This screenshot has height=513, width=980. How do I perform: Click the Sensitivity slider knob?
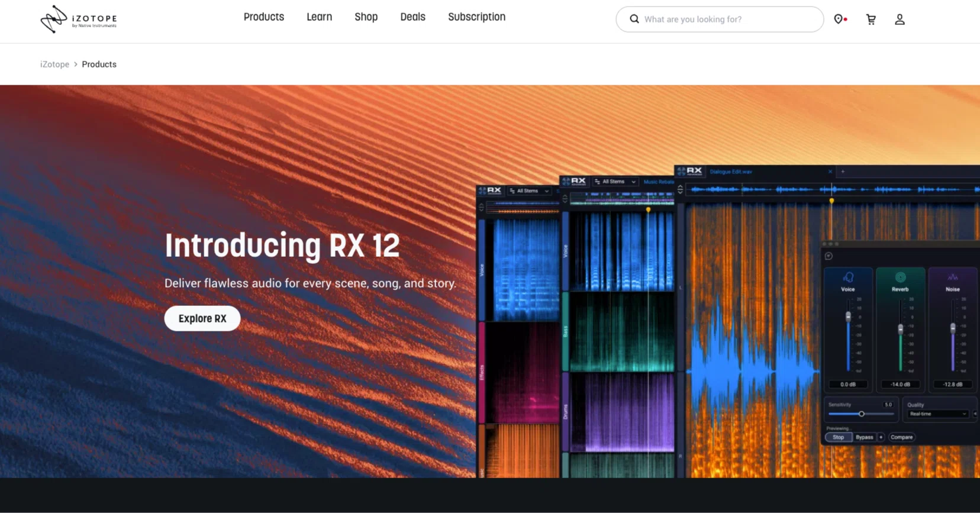click(x=862, y=414)
